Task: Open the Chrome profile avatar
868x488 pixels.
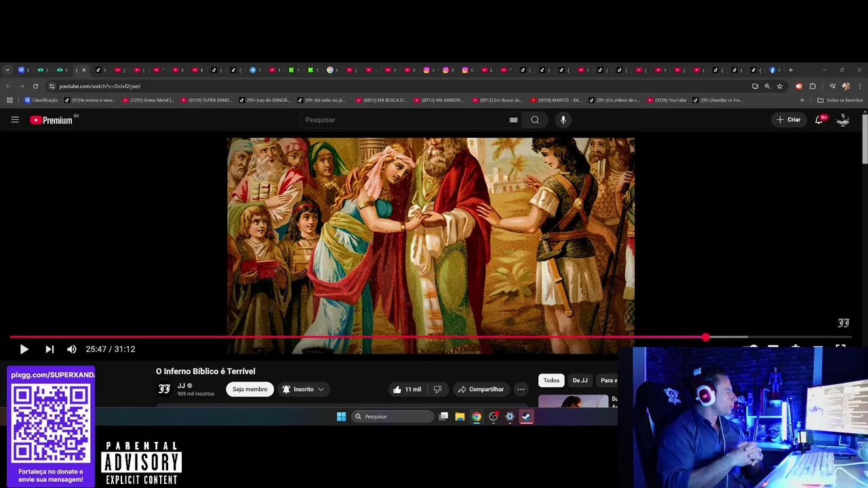Action: click(846, 86)
